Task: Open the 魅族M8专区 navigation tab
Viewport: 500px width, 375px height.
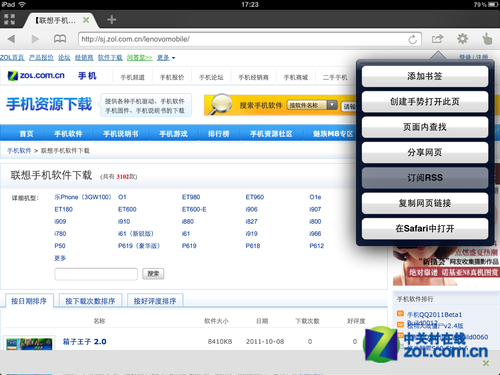Action: tap(333, 134)
